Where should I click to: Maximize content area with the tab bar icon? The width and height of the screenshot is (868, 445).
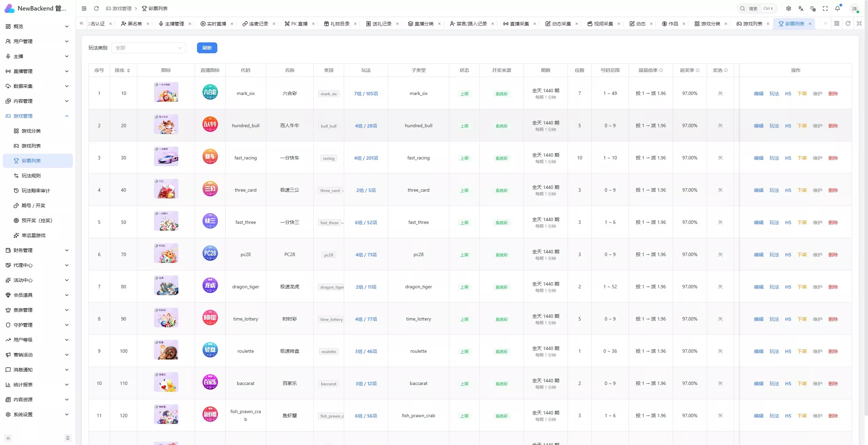[859, 23]
